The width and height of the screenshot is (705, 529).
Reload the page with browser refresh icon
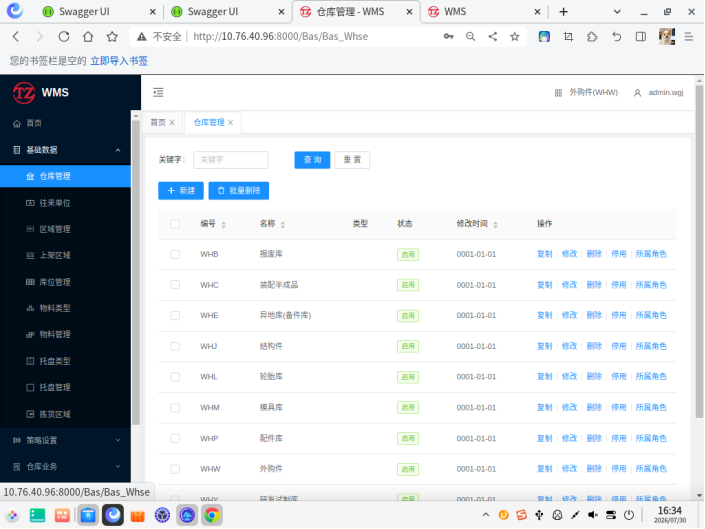(x=64, y=36)
